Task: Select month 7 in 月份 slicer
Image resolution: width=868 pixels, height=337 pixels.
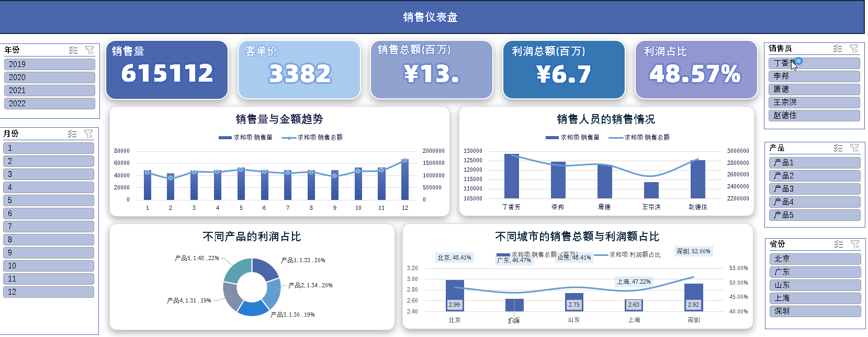Action: 49,227
